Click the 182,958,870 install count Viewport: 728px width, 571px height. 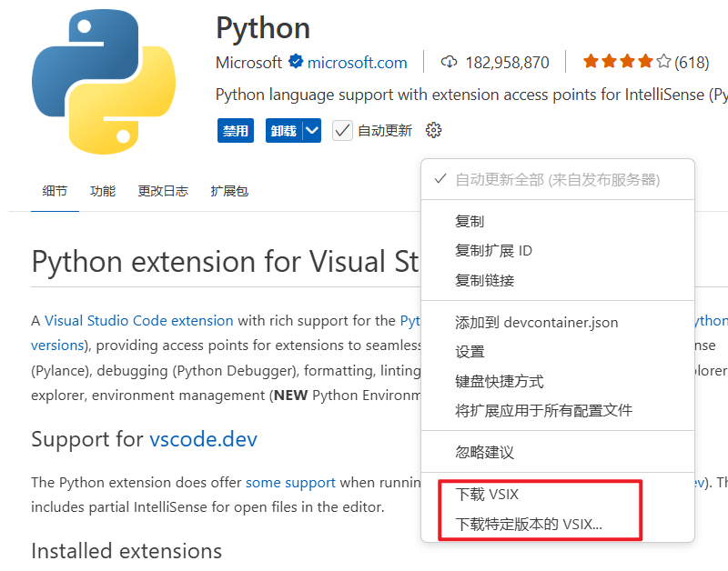[x=508, y=62]
